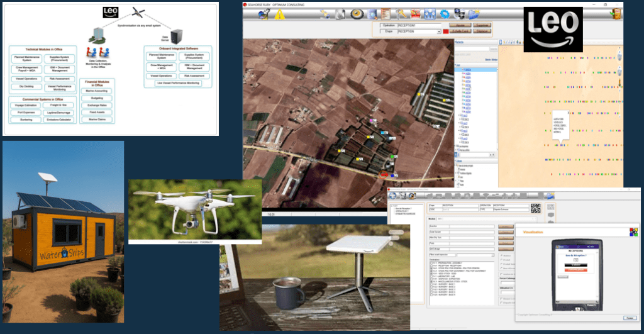This screenshot has width=644, height=334.
Task: Select the Module tab in the form
Action: coord(432,218)
